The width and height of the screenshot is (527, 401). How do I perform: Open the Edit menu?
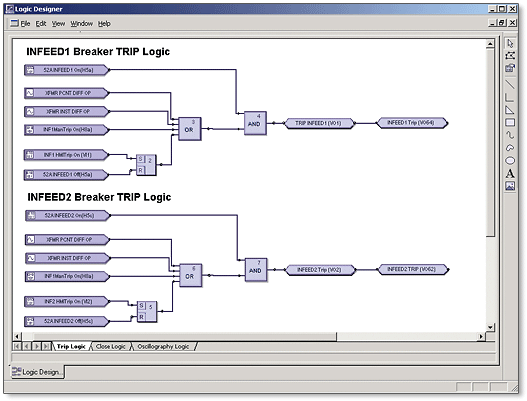41,24
